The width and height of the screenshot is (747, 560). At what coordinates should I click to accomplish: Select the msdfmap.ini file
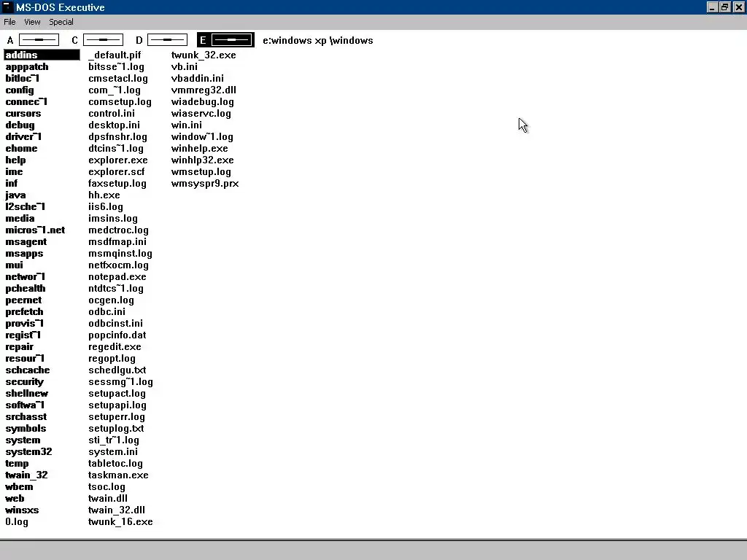pyautogui.click(x=117, y=241)
